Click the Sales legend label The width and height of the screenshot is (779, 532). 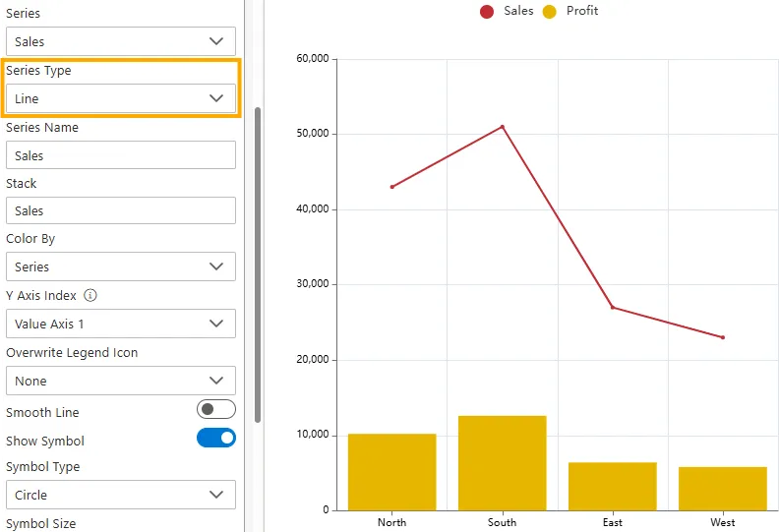(518, 11)
